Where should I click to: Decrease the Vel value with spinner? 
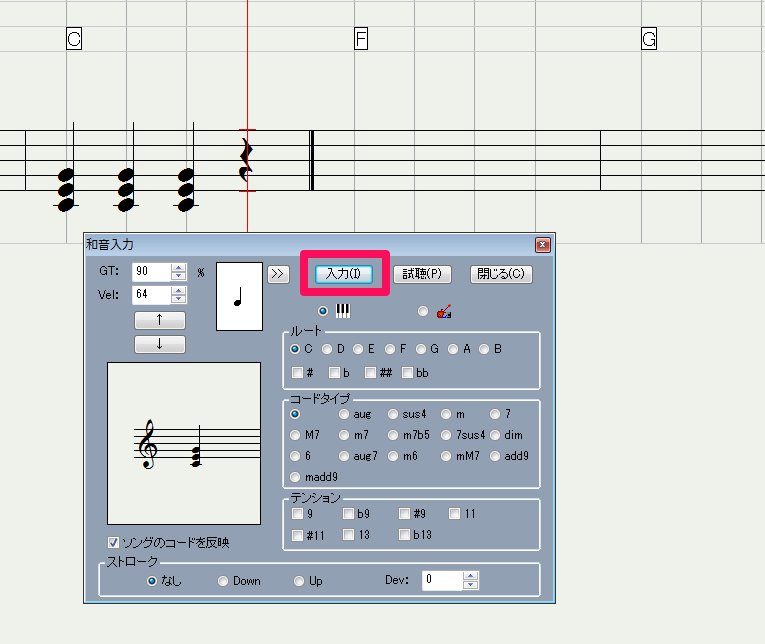point(178,299)
